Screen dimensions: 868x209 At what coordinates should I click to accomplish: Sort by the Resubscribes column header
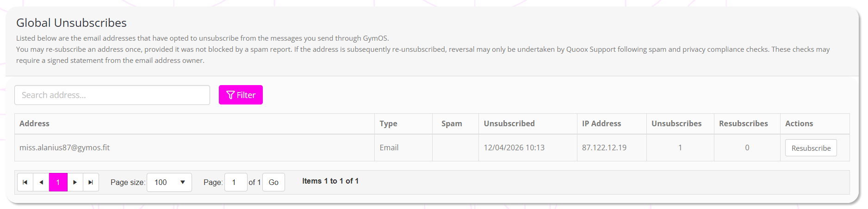(x=743, y=123)
